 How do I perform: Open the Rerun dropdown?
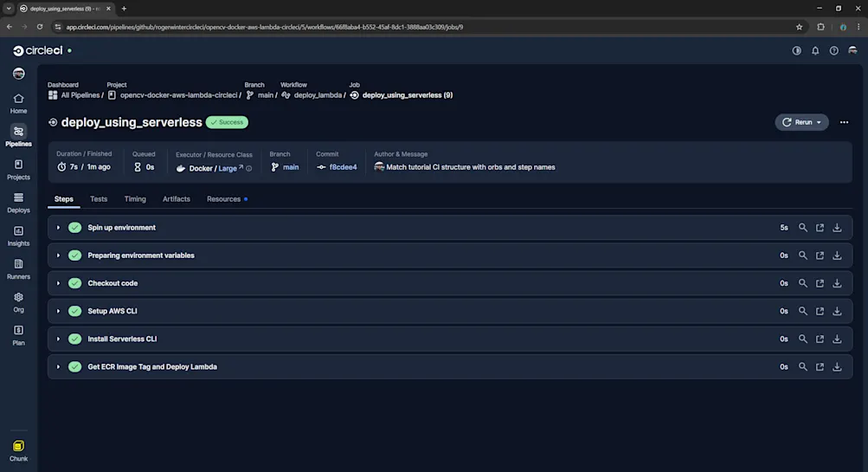point(801,122)
